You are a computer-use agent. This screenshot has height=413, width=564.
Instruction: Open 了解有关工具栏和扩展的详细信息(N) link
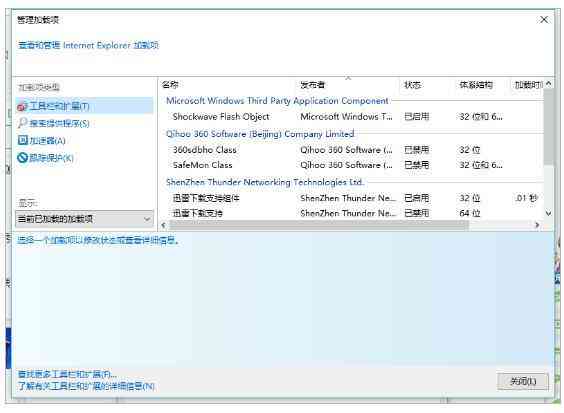86,386
